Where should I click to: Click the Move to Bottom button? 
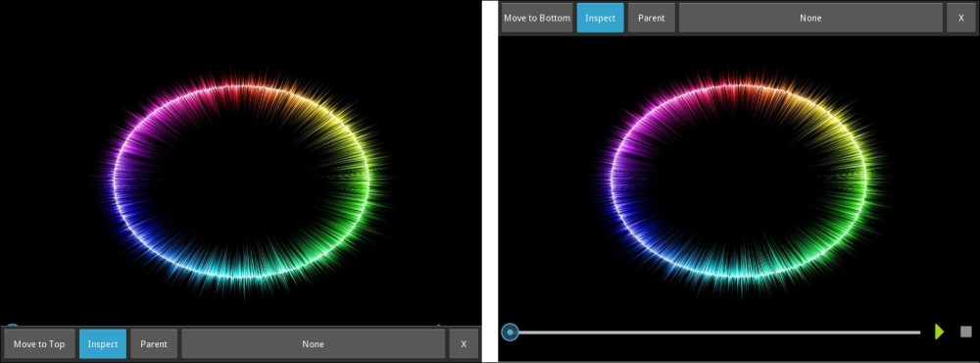coord(537,18)
